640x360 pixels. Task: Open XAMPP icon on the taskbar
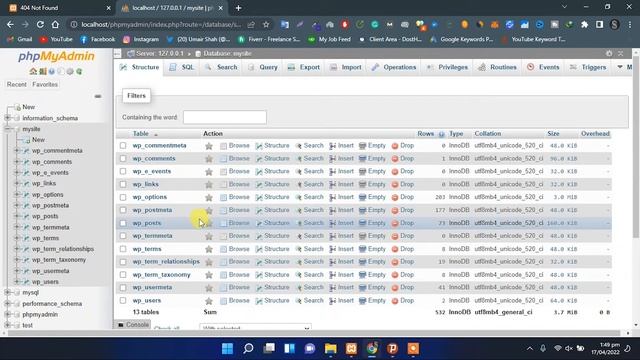tap(351, 349)
